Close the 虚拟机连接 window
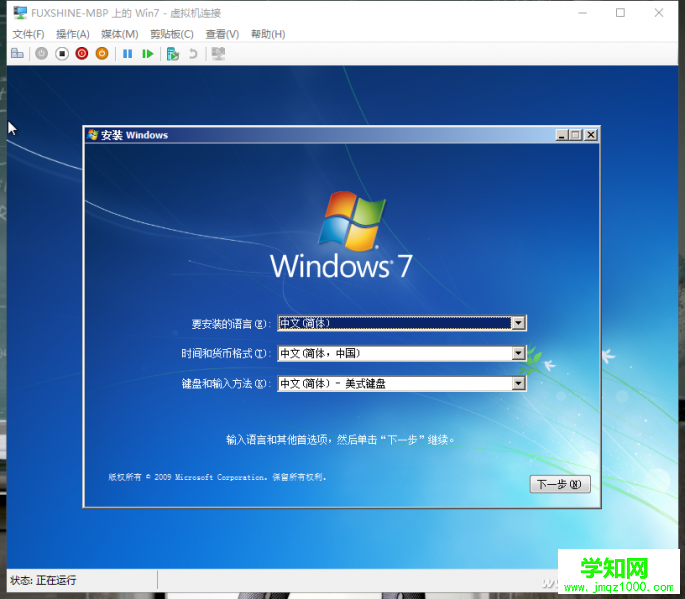The image size is (685, 599). point(659,13)
